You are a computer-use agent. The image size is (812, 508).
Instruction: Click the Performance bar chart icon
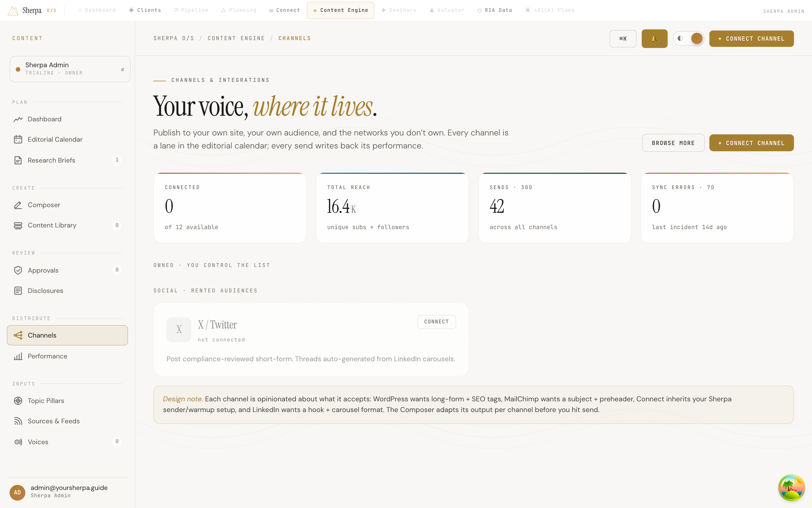(x=18, y=356)
